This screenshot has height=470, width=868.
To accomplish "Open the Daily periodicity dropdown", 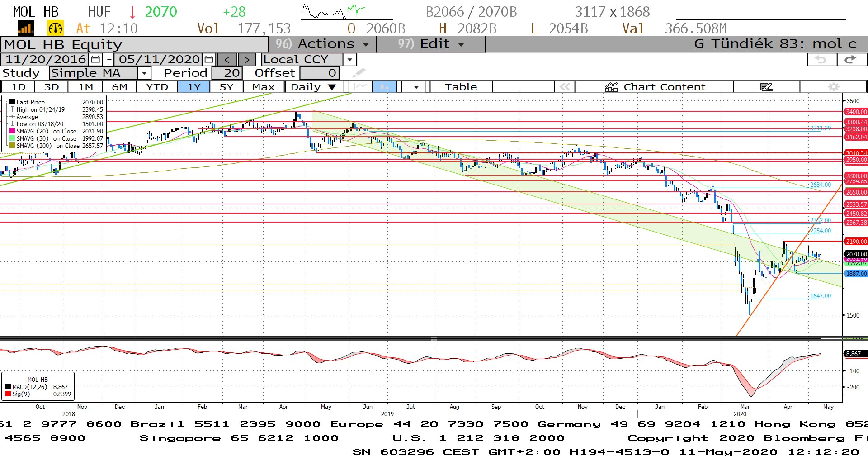I will pos(314,86).
